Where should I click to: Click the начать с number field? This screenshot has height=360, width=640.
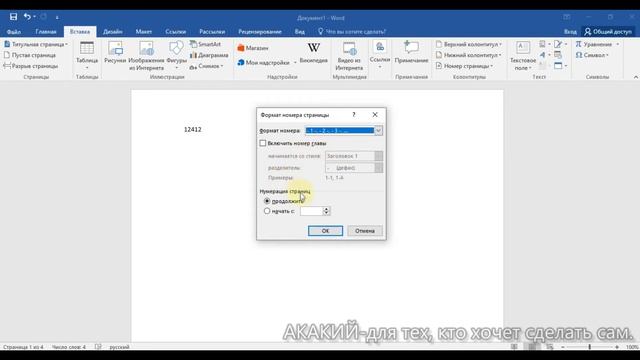(311, 211)
